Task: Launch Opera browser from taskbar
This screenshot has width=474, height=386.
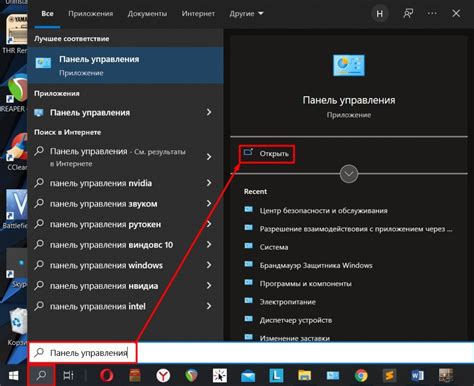Action: point(107,376)
